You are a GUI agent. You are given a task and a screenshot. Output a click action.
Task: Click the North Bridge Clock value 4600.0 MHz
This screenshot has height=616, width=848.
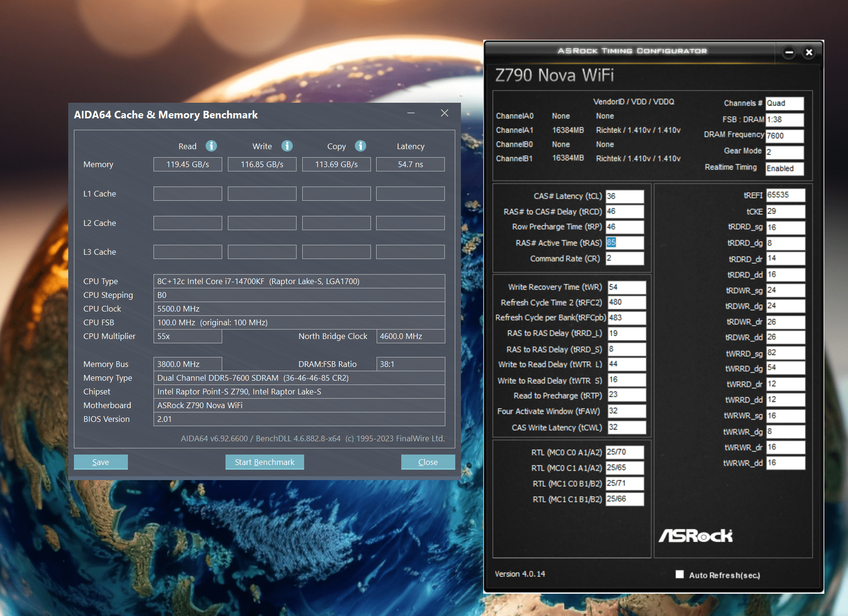pos(410,336)
